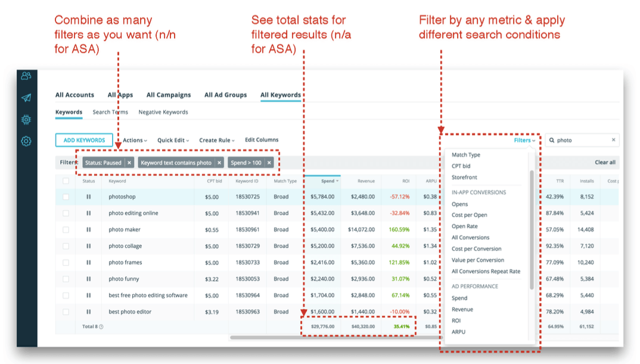Remove the 'Spend > 100' filter chip
The image size is (640, 364).
click(x=269, y=163)
